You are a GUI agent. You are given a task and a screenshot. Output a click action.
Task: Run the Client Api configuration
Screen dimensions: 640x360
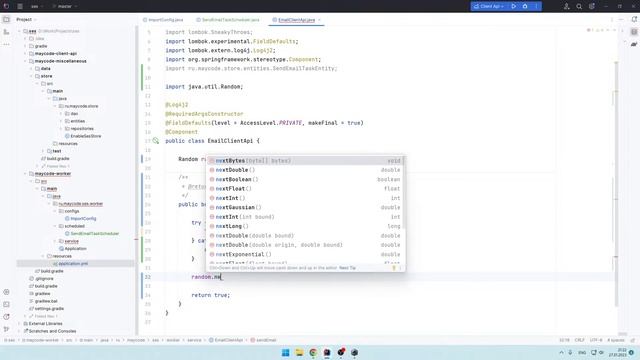513,6
